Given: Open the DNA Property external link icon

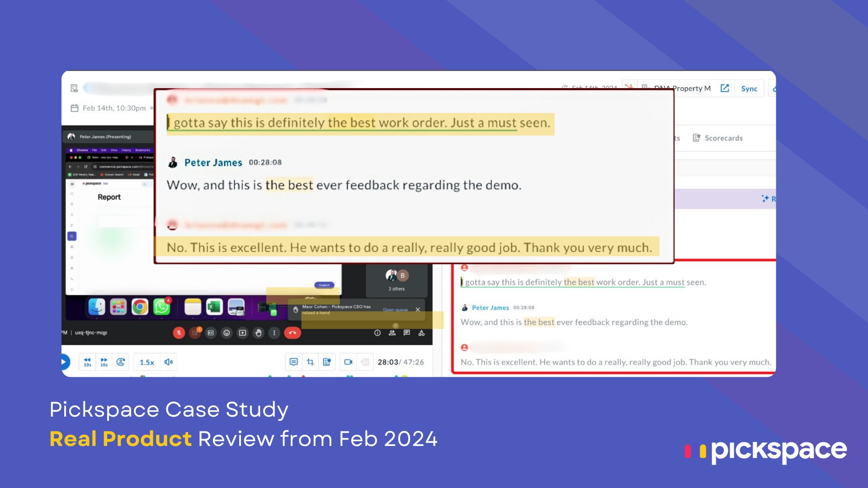Looking at the screenshot, I should tap(725, 89).
